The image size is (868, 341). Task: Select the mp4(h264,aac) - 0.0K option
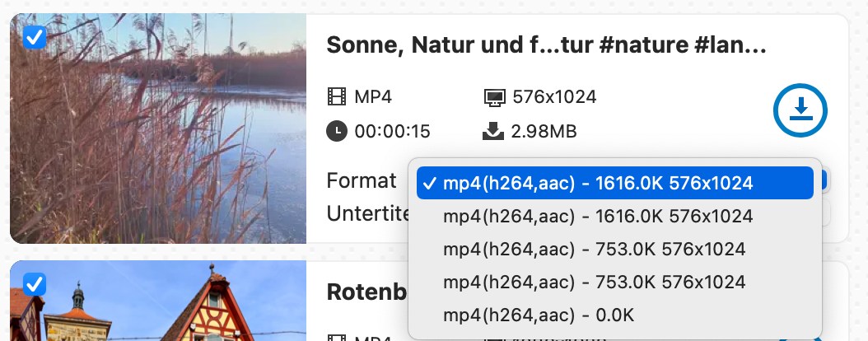pyautogui.click(x=539, y=315)
